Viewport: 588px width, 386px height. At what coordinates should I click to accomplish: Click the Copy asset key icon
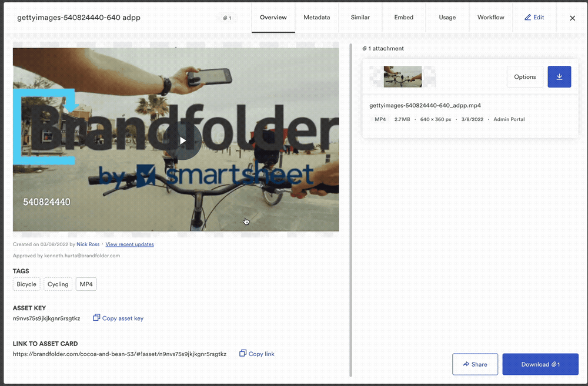tap(96, 317)
